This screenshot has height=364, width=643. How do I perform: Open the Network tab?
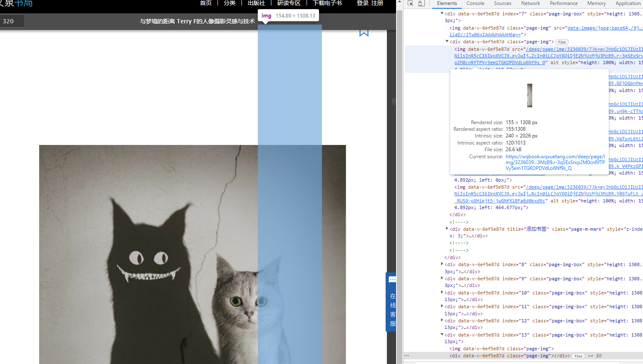coord(531,3)
